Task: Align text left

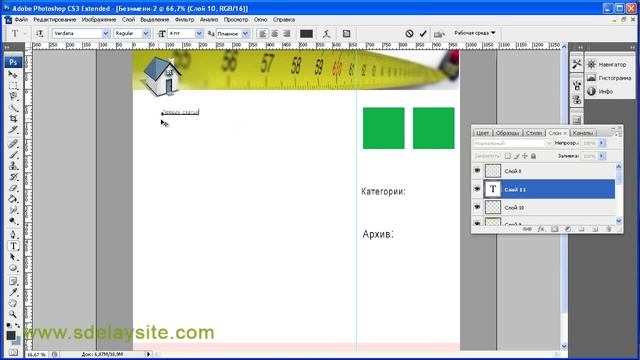Action: pyautogui.click(x=263, y=33)
